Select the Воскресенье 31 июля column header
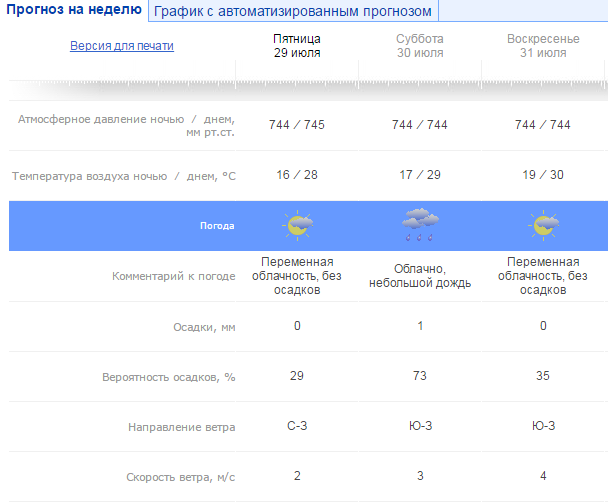 pyautogui.click(x=543, y=46)
